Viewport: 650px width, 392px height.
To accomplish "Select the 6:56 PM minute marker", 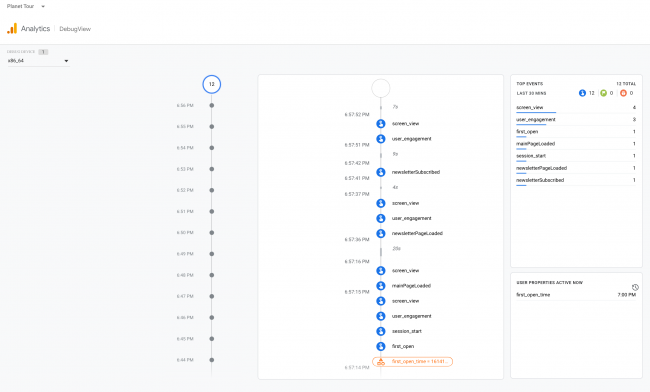I will (211, 105).
